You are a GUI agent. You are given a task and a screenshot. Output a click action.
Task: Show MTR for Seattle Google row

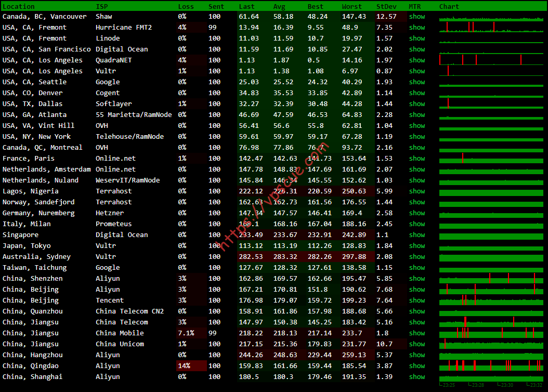coord(417,82)
